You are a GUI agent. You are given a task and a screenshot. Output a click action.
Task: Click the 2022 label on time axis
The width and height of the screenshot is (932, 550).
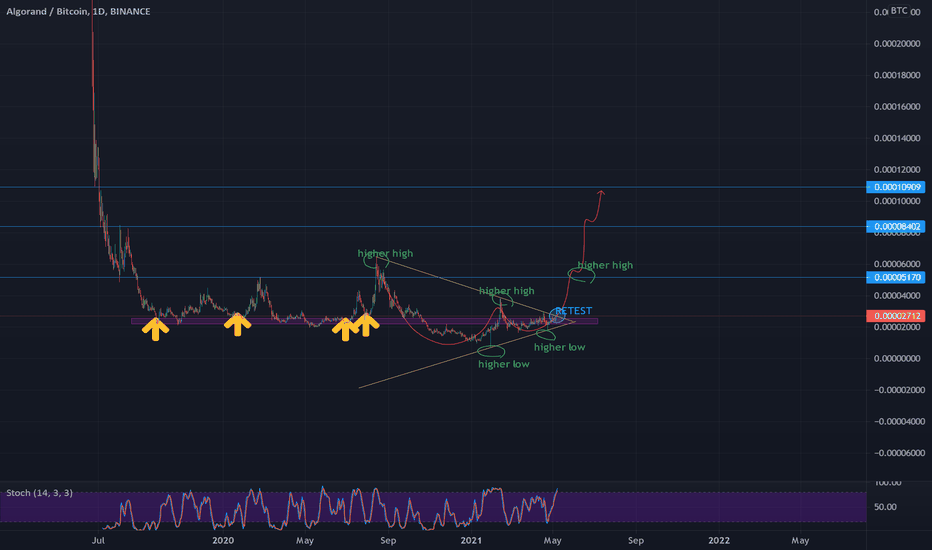(x=719, y=540)
